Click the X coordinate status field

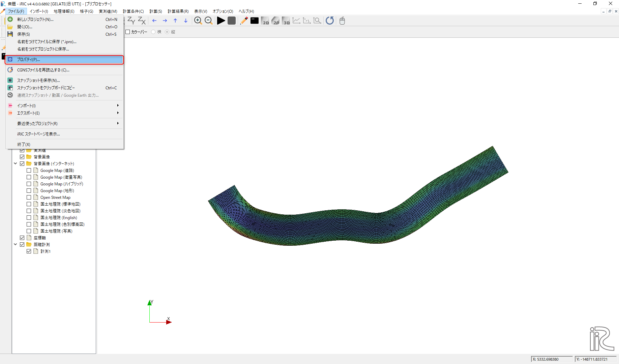coord(552,359)
